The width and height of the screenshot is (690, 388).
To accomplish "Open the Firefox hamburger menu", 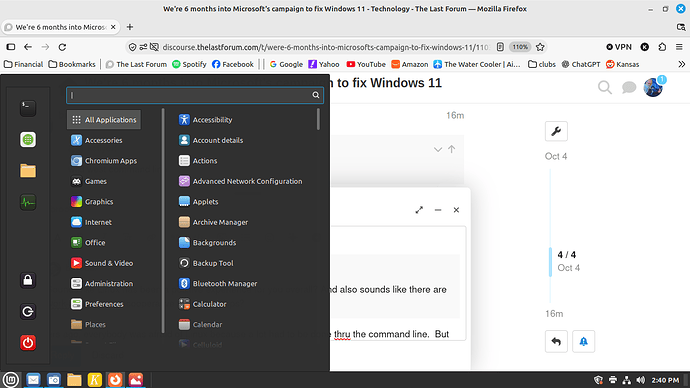I will 679,47.
